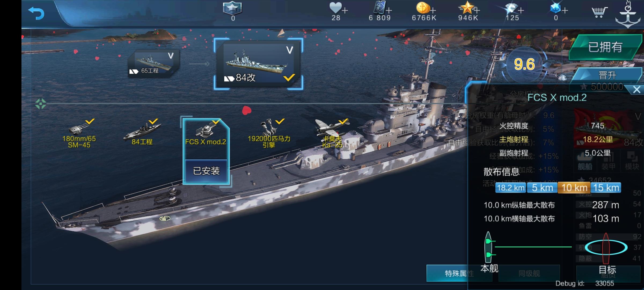Open the shopping cart store icon

(x=599, y=12)
